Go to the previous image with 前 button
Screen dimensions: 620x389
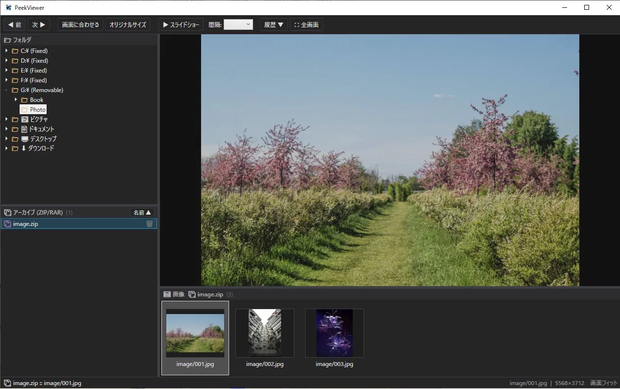15,25
